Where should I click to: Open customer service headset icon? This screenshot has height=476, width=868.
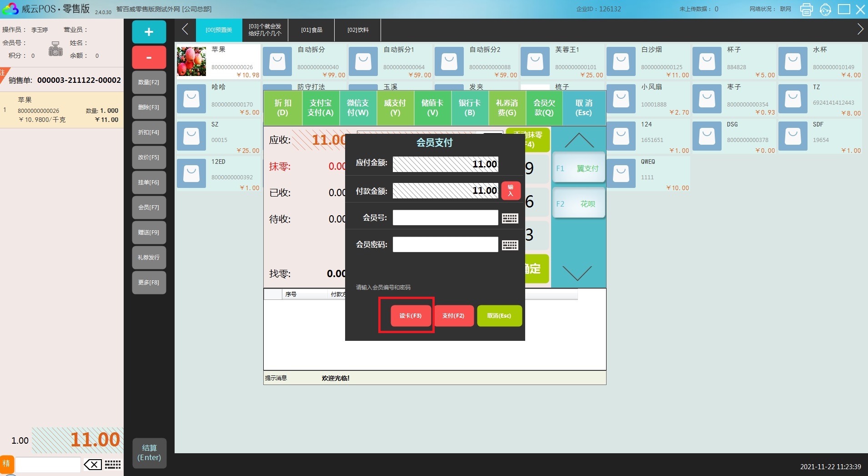coord(825,9)
